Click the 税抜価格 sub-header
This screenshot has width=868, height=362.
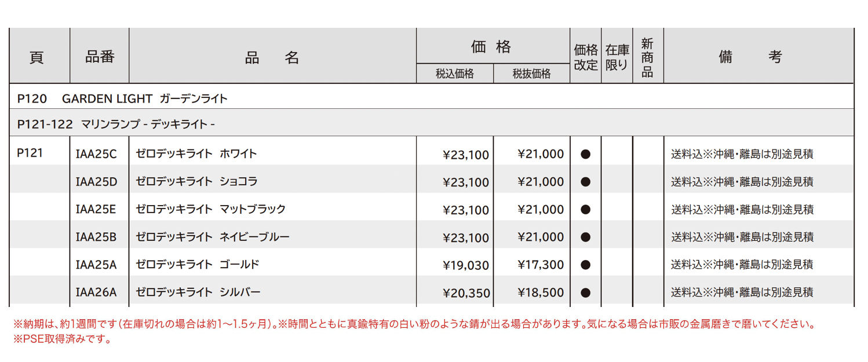point(531,74)
